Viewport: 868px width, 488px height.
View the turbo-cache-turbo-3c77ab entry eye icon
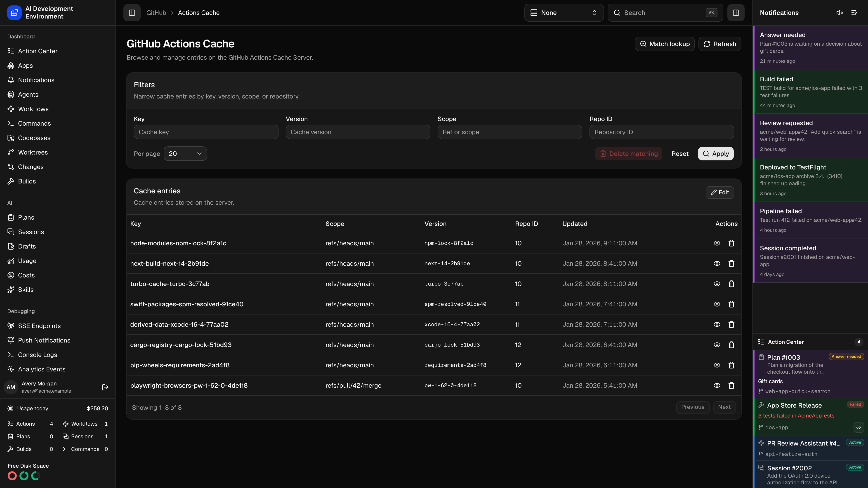pos(717,284)
